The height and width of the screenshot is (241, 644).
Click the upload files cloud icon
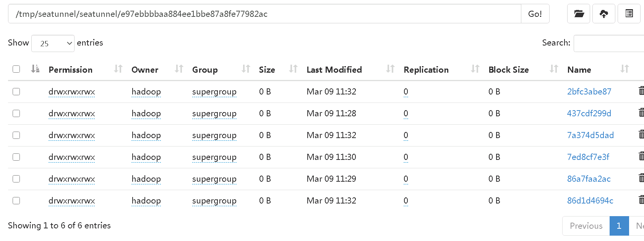click(x=604, y=14)
